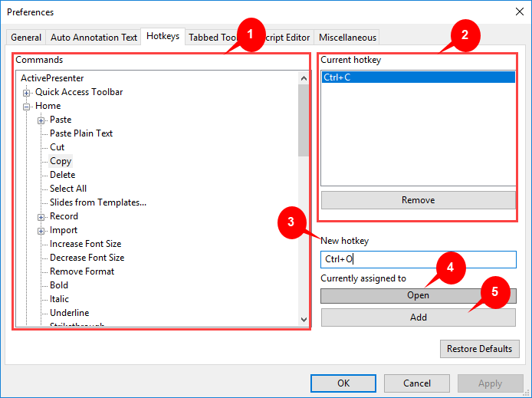Image resolution: width=532 pixels, height=398 pixels.
Task: Switch to the General tab
Action: click(26, 38)
